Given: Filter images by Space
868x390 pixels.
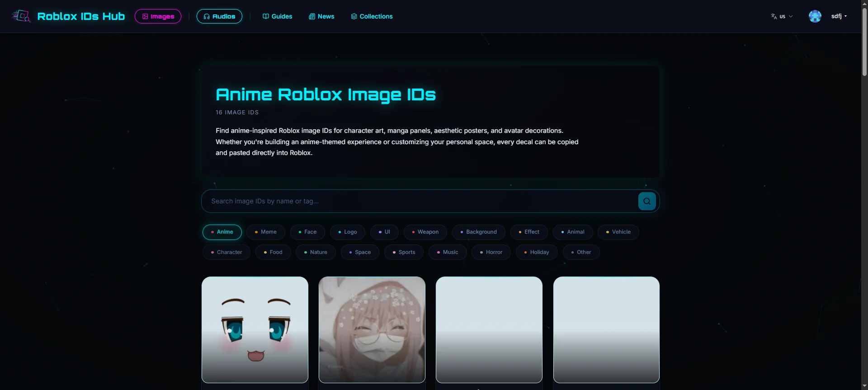Looking at the screenshot, I should [360, 253].
